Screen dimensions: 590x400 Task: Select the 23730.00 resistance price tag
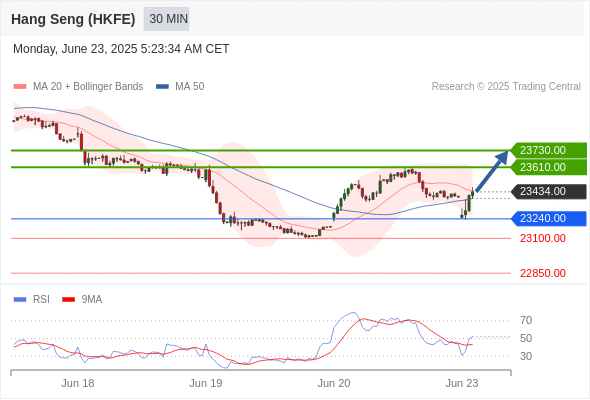[549, 150]
